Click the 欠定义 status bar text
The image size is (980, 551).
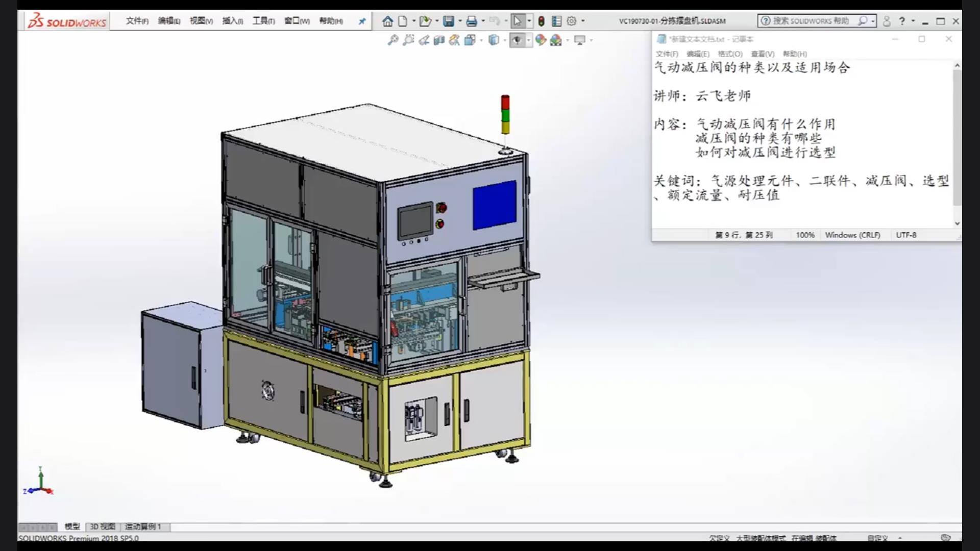pos(719,538)
